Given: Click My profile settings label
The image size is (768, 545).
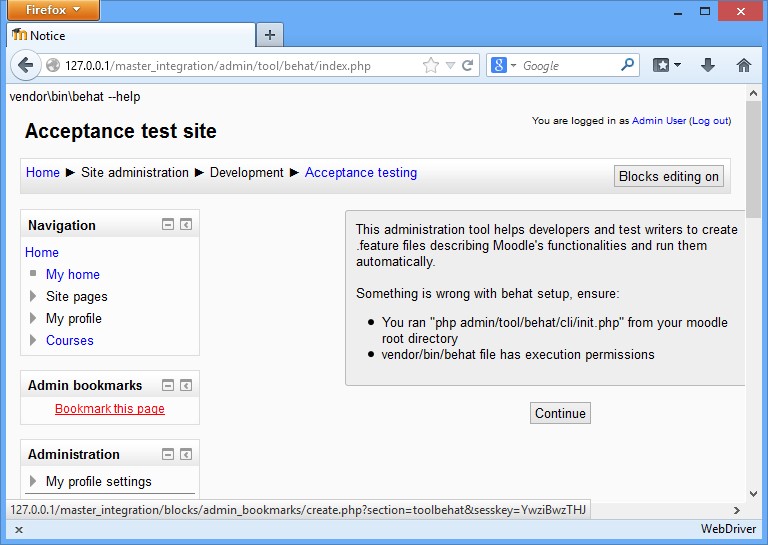Looking at the screenshot, I should coord(98,481).
